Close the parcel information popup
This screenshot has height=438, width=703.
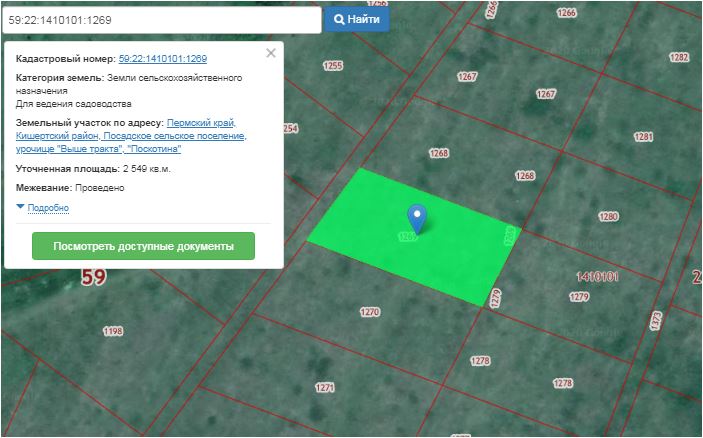pos(270,54)
